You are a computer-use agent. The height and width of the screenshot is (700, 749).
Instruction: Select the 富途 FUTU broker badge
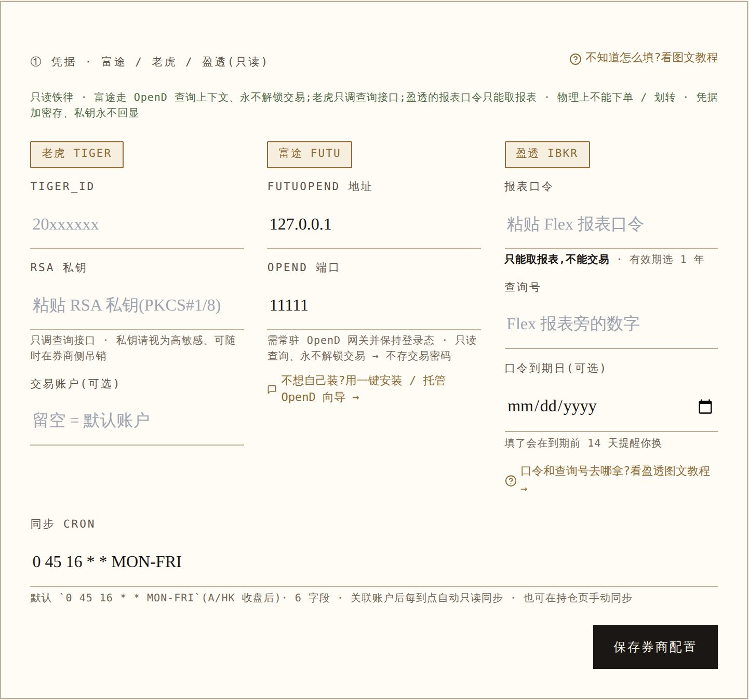click(310, 154)
